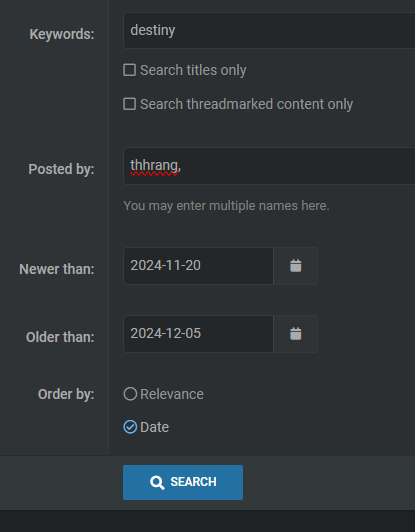Viewport: 415px width, 532px height.
Task: Run the query with the SEARCH button
Action: pos(183,482)
